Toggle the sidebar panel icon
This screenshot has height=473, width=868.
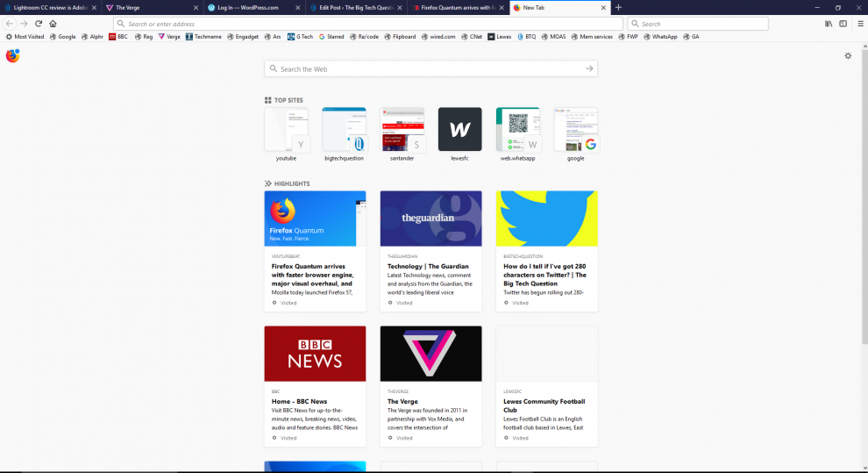click(843, 24)
